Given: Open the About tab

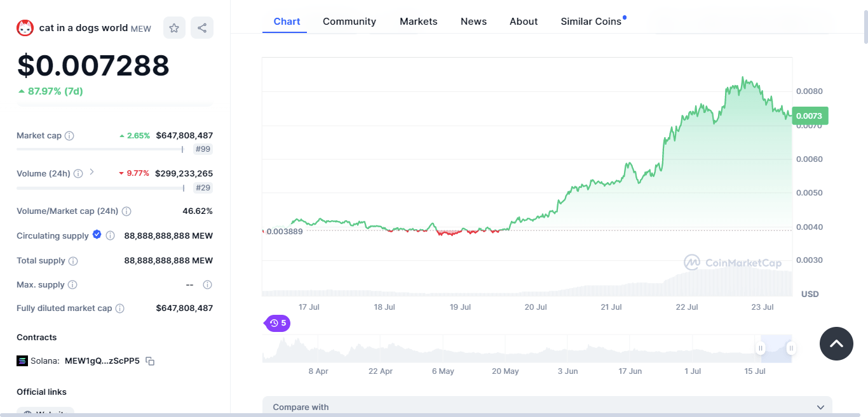Looking at the screenshot, I should pos(524,22).
